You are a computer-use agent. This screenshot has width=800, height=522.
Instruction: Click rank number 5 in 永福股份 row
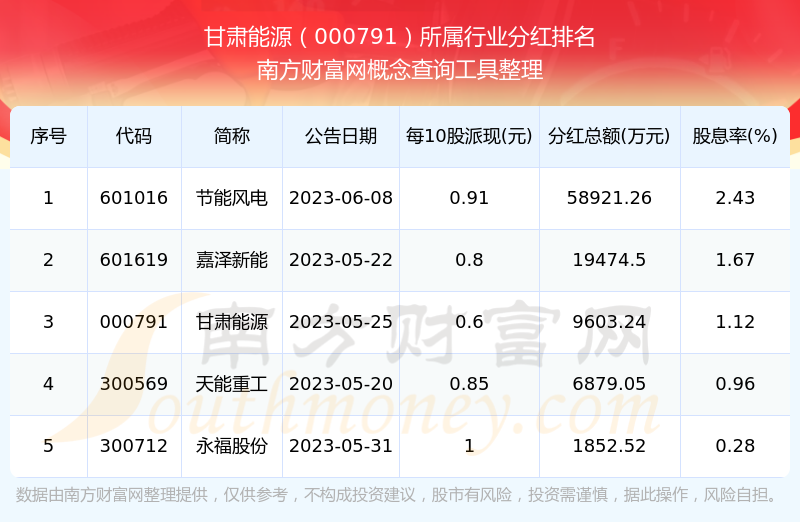pyautogui.click(x=48, y=446)
